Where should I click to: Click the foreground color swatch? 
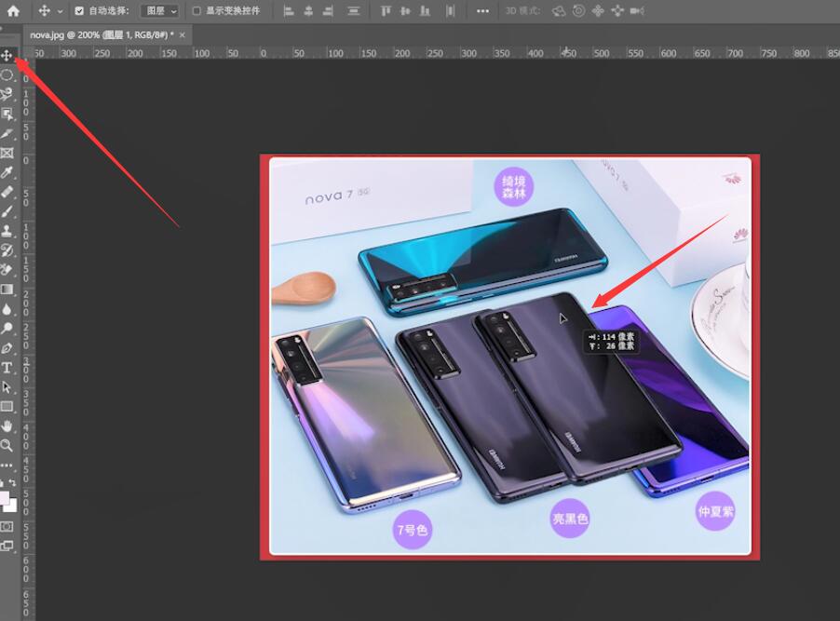[x=4, y=498]
